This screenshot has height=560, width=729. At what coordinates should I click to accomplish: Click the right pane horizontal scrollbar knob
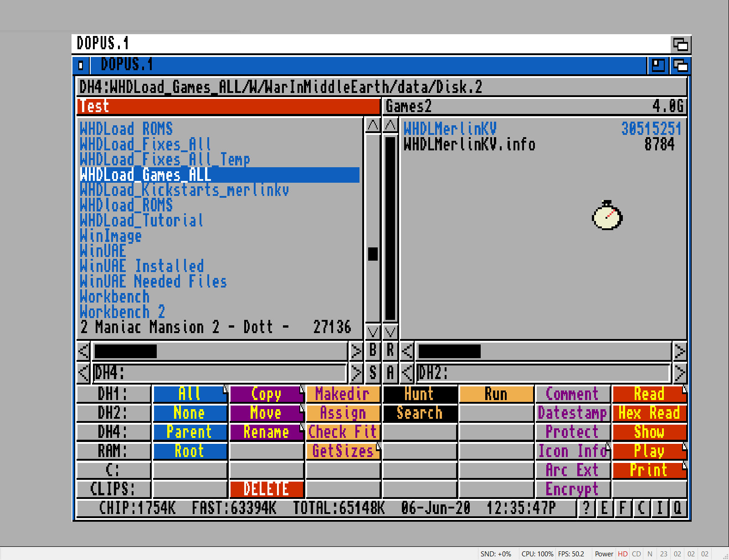tap(449, 351)
